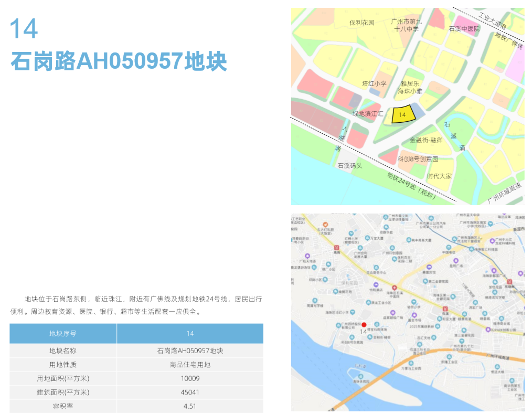Screen dimensions: 532x414
Task: Click the 绿地滨江汇 label
Action: pyautogui.click(x=368, y=114)
